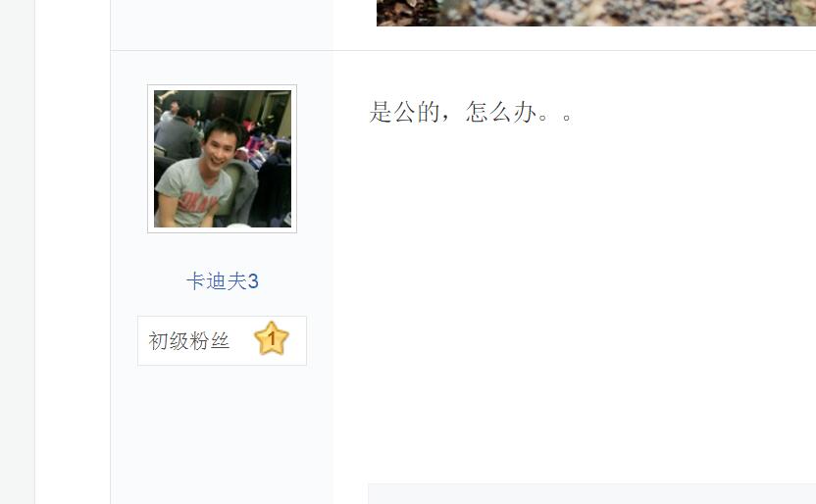816x504 pixels.
Task: Click the 粉丝 characters in the level badge
Action: coord(210,341)
